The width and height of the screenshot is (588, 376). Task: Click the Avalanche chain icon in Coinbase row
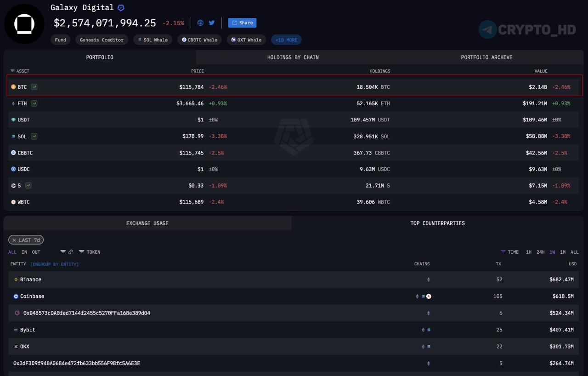pyautogui.click(x=429, y=296)
